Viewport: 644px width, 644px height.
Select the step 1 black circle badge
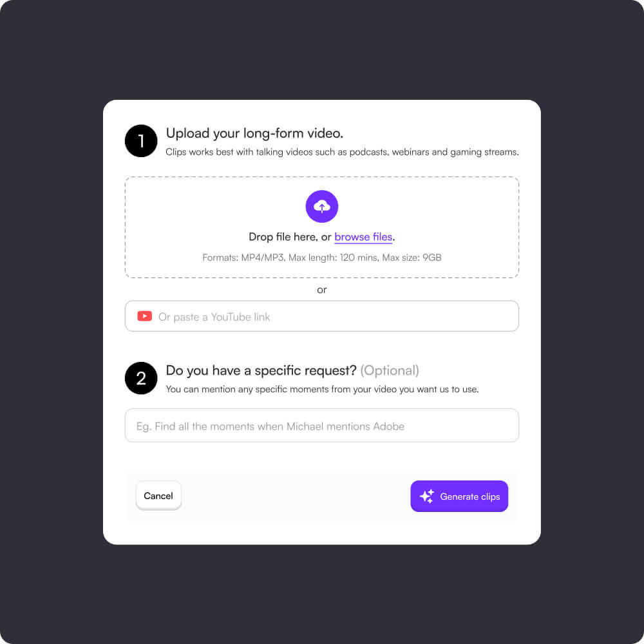141,141
